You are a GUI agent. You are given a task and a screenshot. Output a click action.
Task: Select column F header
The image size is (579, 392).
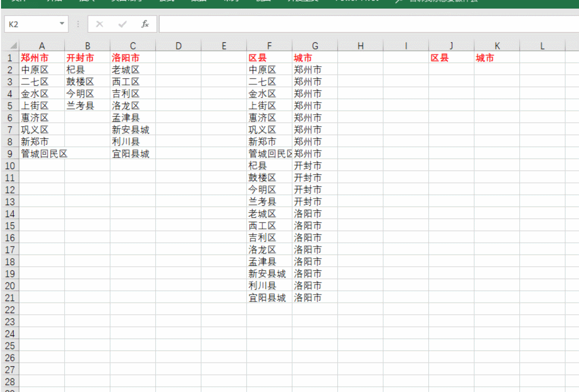269,46
